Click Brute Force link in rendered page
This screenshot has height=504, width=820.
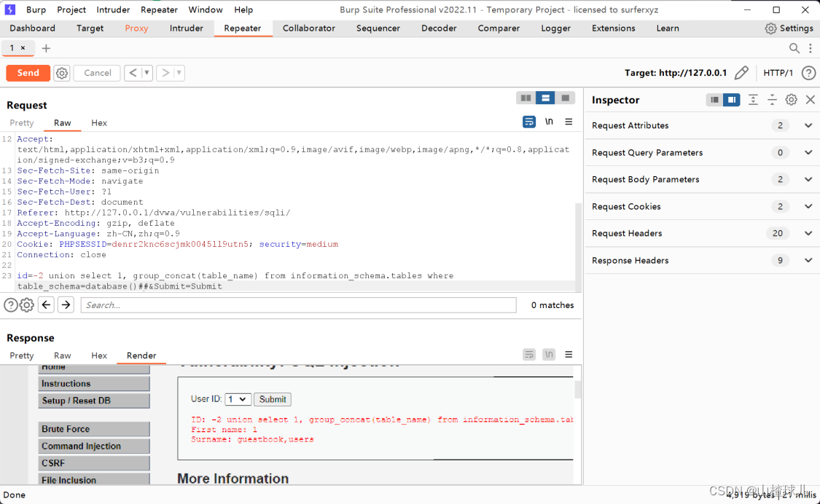(94, 429)
